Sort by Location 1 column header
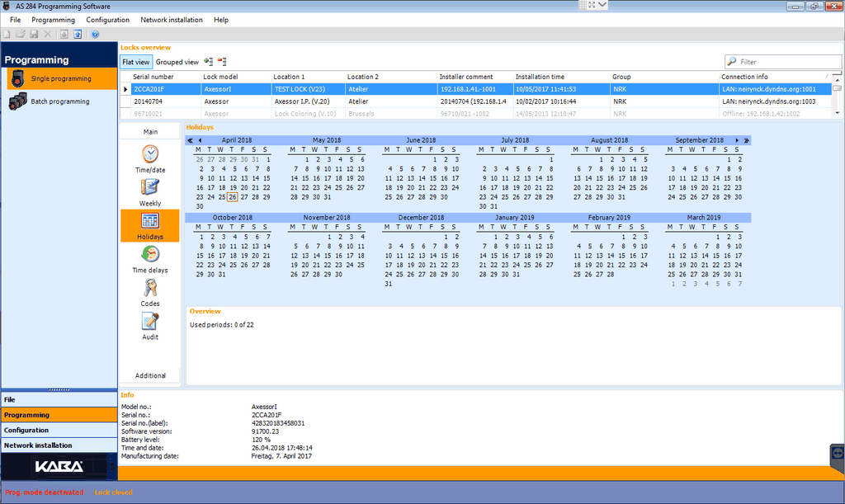This screenshot has height=504, width=845. click(x=309, y=77)
